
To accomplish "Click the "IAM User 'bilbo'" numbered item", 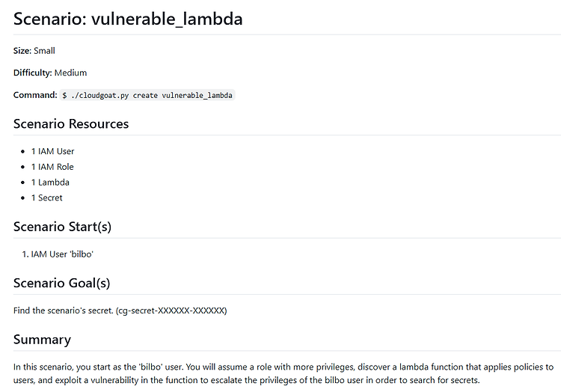I will coord(62,254).
